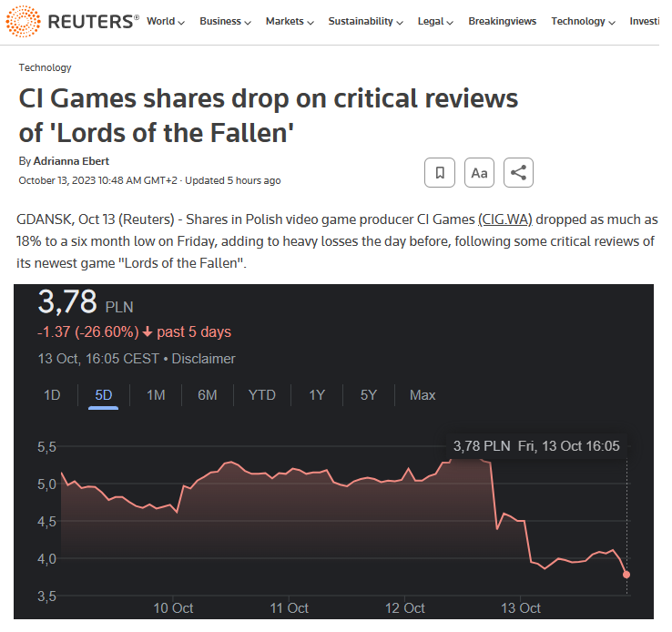The height and width of the screenshot is (632, 672).
Task: Expand the Sustainability navigation menu
Action: (x=366, y=21)
